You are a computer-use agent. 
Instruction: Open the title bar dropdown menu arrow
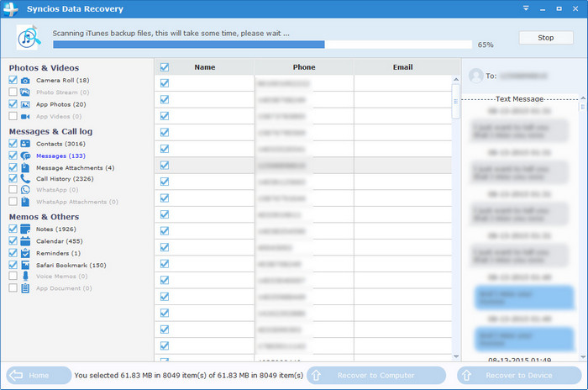[526, 8]
